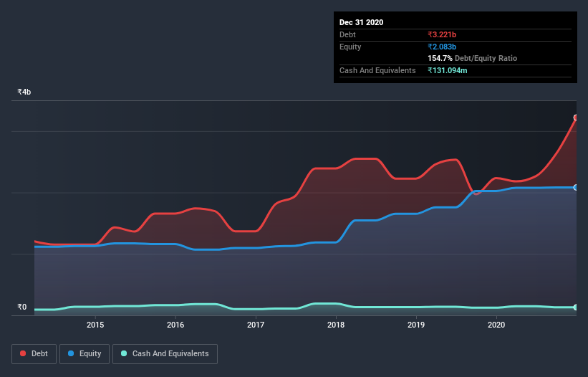Select the teal Cash endpoint marker
588x377 pixels.
tap(576, 307)
